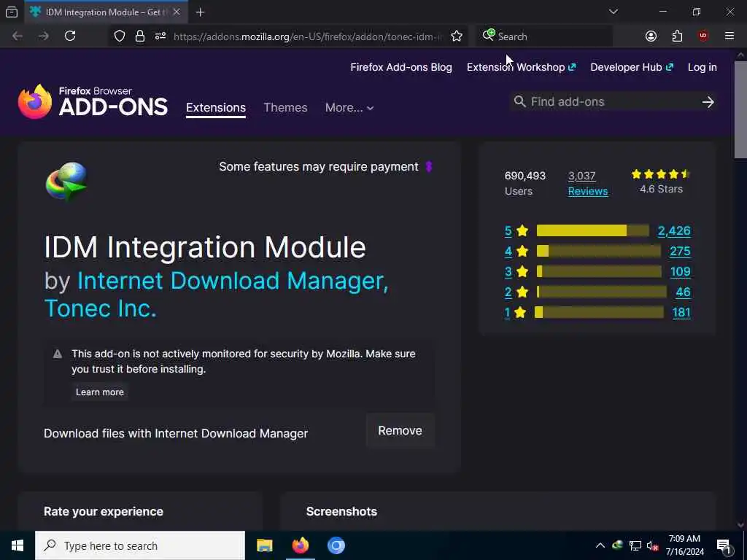Screen dimensions: 747x560
Task: Select the Themes tab
Action: (285, 108)
